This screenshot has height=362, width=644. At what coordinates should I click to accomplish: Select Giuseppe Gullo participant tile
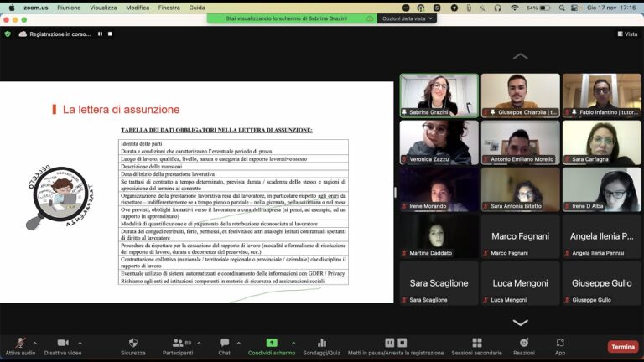pyautogui.click(x=602, y=283)
